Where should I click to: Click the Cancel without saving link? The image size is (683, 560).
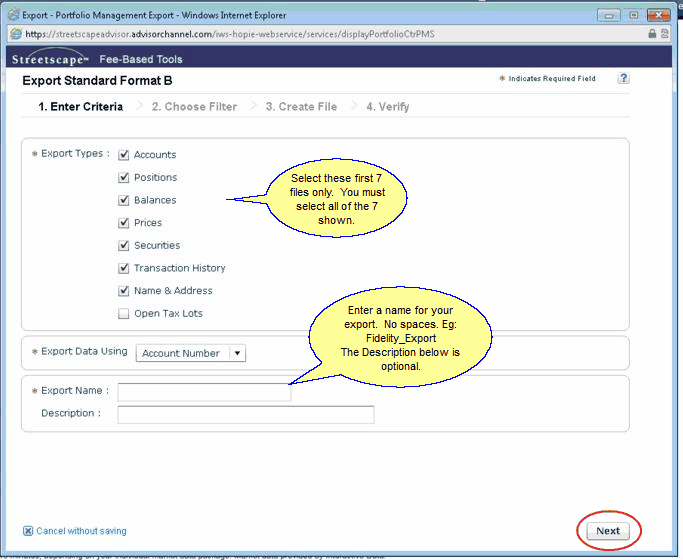pos(81,531)
